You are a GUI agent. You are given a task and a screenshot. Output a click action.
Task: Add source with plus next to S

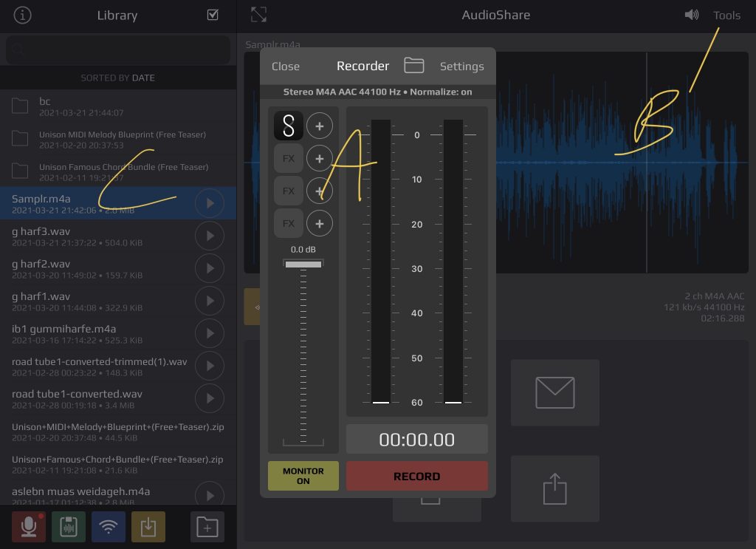[x=319, y=126]
